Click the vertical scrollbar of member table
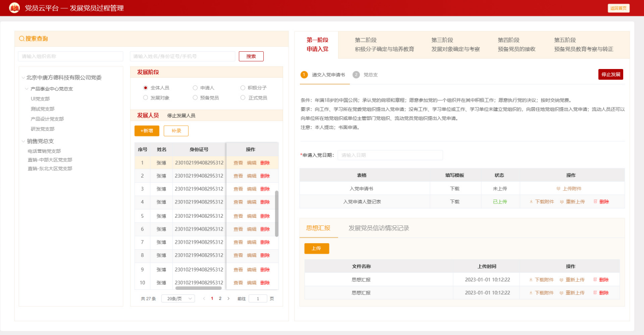Viewport: 644px width, 335px height. point(277,214)
